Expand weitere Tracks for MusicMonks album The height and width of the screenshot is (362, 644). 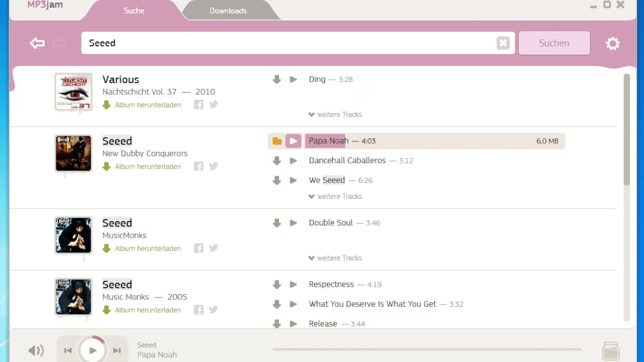tap(335, 258)
